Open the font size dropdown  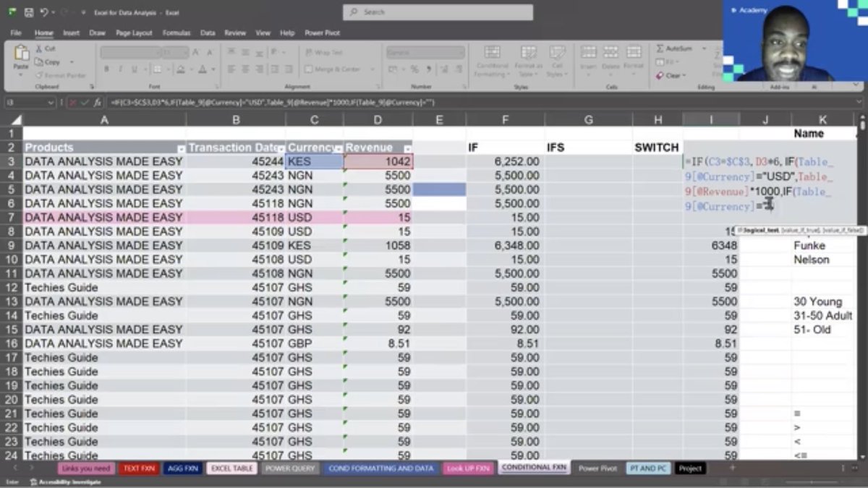186,53
